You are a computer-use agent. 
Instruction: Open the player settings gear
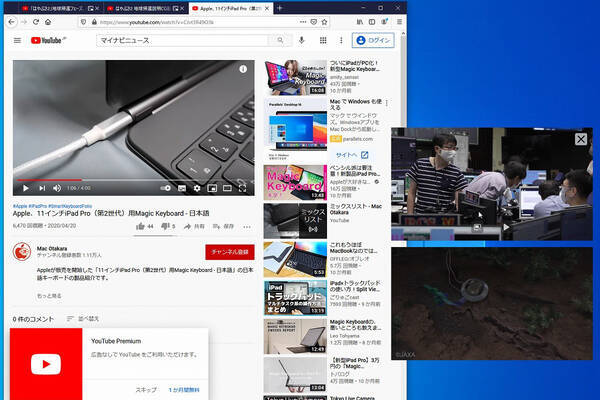tap(197, 188)
